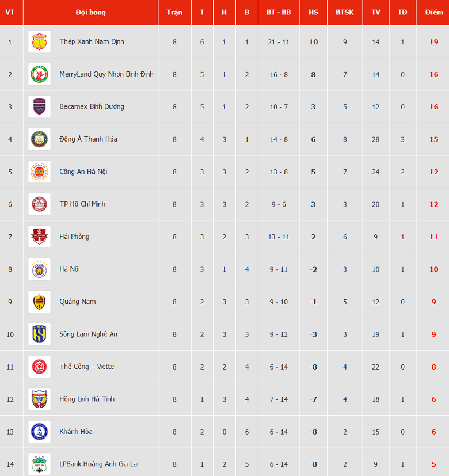Click the Hải Phòng club logo
449x476 pixels.
(39, 237)
